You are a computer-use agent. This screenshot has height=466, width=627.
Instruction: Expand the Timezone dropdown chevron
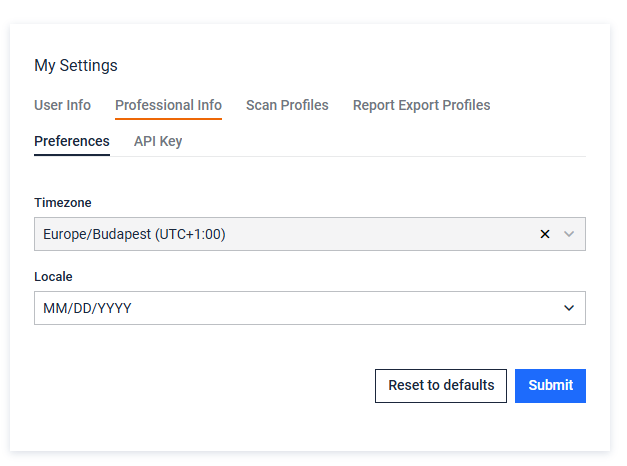click(569, 234)
